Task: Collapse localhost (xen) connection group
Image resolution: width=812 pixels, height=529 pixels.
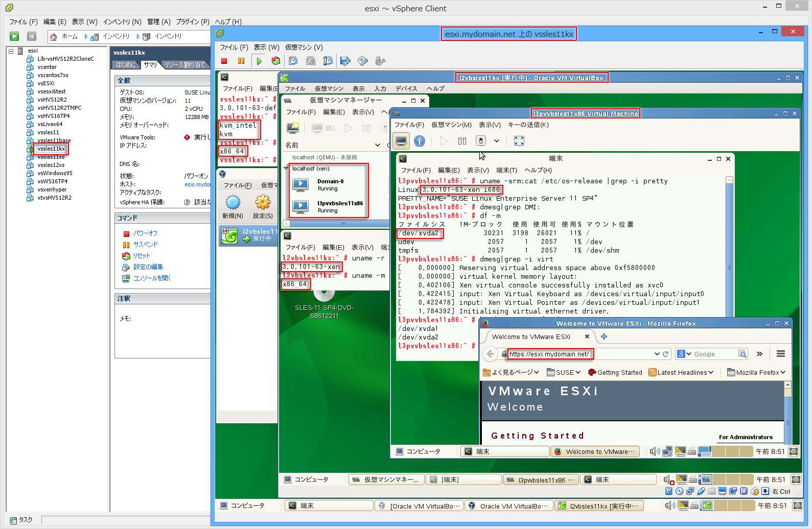Action: [286, 169]
